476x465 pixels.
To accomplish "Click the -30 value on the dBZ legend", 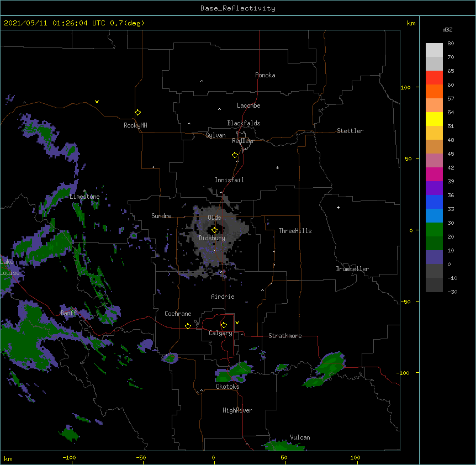I will click(x=452, y=292).
